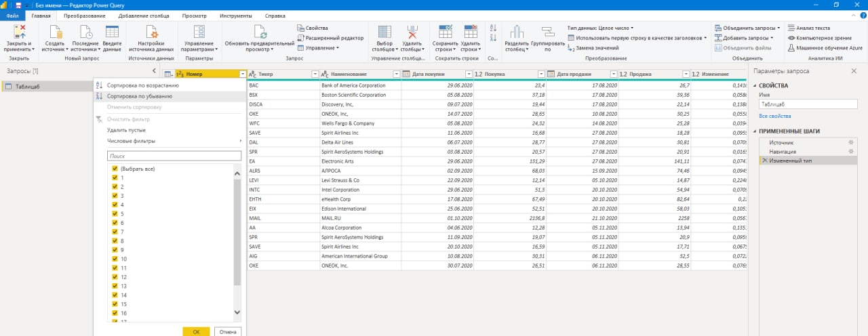Expand Объединить запросы dropdown
Screen dimensions: 868x336
point(779,28)
